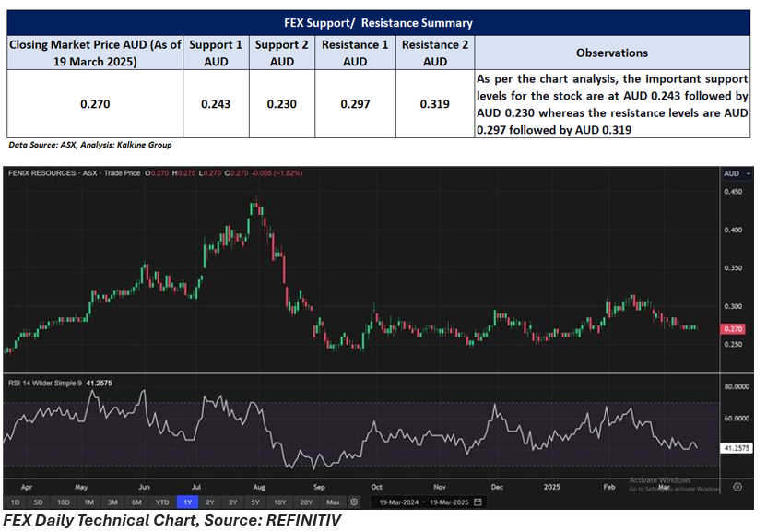The height and width of the screenshot is (532, 767).
Task: Choose the 2Y range option
Action: (210, 502)
